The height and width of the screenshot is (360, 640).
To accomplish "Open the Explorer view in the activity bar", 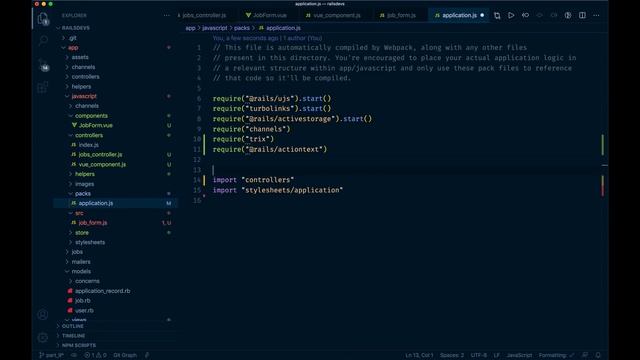I will click(43, 18).
